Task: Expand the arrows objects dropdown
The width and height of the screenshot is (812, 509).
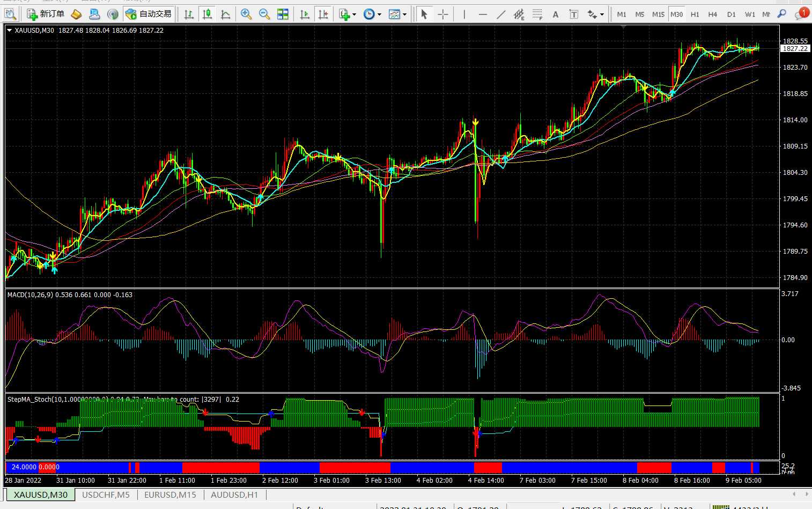Action: [x=602, y=14]
